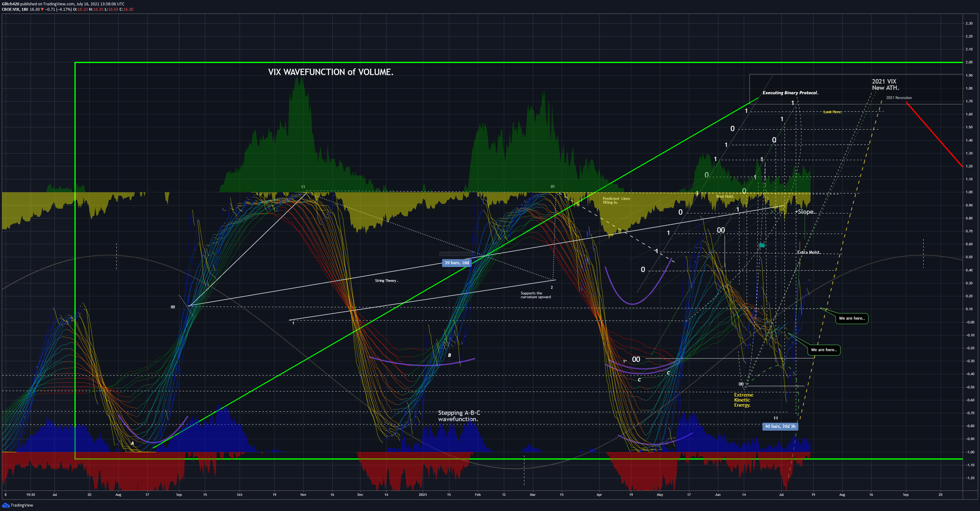Click the String Theory . label
980x511 pixels.
click(x=386, y=281)
